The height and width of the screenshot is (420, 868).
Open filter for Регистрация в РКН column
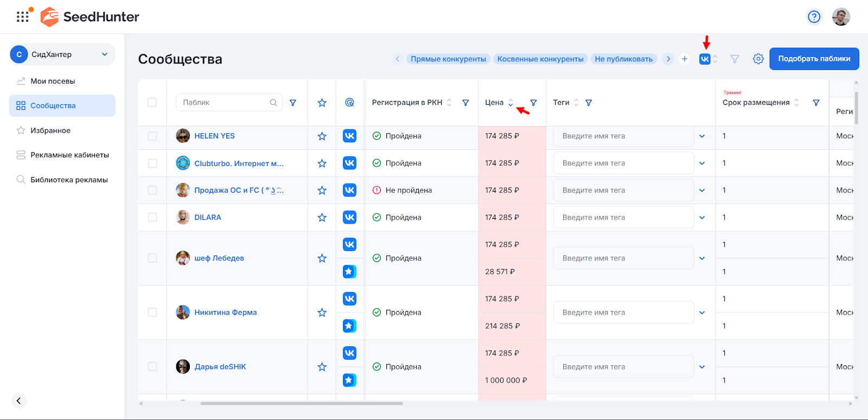(465, 103)
